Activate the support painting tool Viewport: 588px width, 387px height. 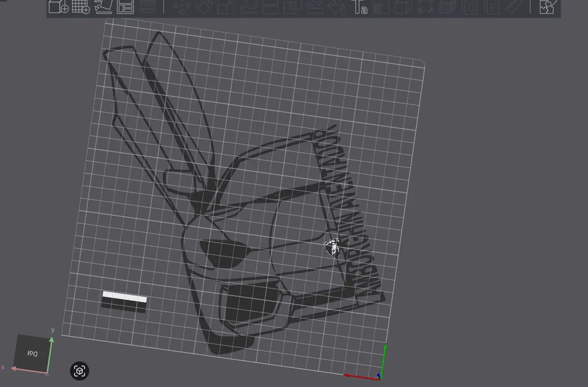[x=316, y=6]
